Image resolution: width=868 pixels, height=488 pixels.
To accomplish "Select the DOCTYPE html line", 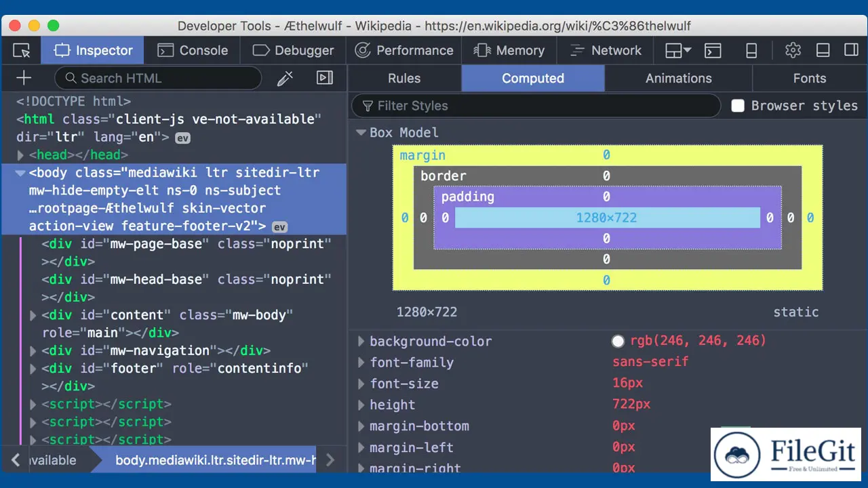I will click(73, 102).
